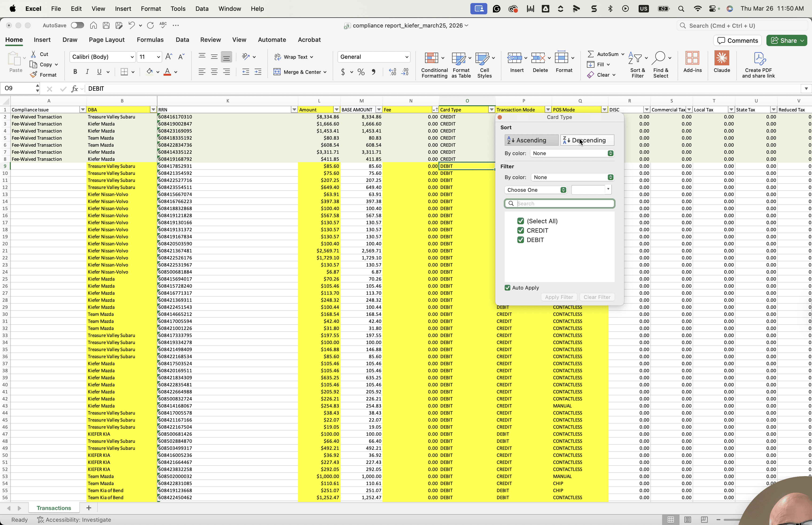Open Sort By color dropdown
Screen dimensions: 812x525
click(572, 153)
